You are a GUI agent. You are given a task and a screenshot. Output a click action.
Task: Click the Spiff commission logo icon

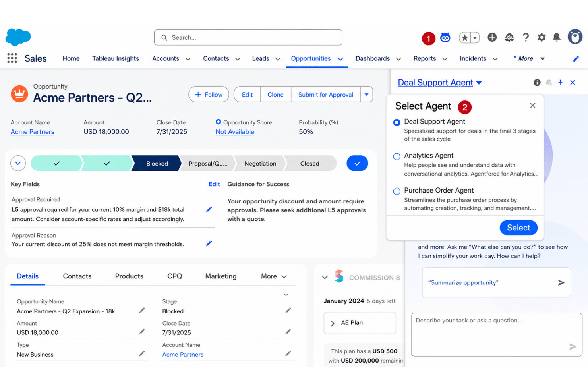point(339,276)
